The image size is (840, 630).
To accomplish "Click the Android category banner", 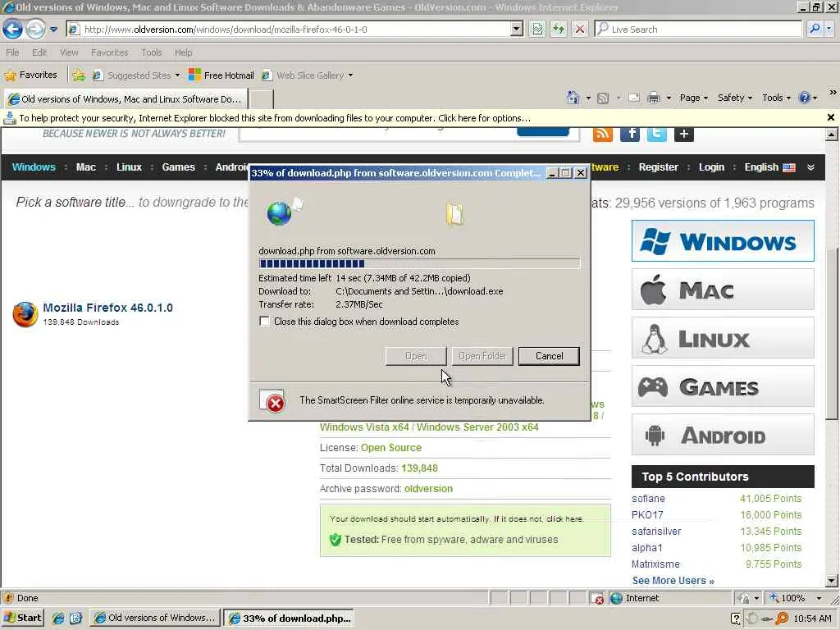I will (723, 435).
